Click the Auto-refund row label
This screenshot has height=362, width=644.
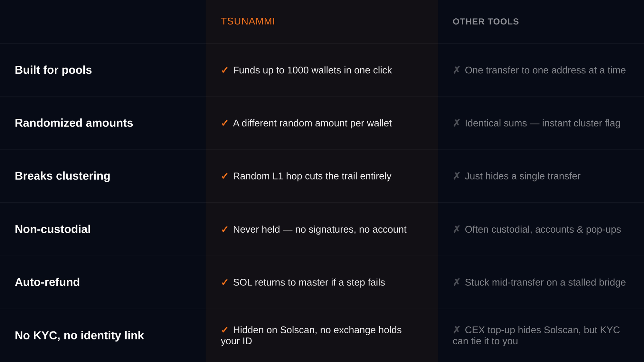tap(47, 283)
